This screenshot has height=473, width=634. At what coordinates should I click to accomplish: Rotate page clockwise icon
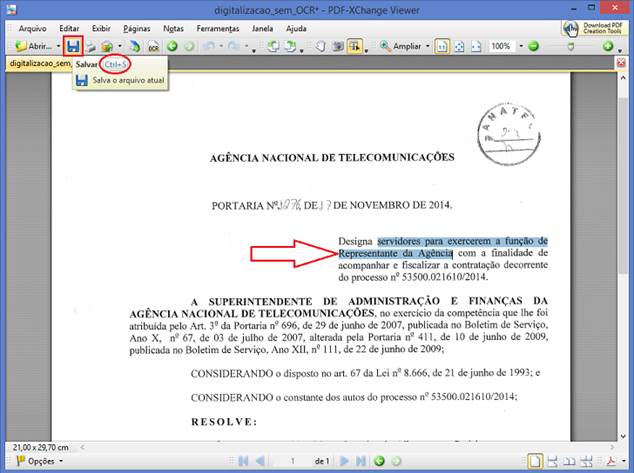290,46
